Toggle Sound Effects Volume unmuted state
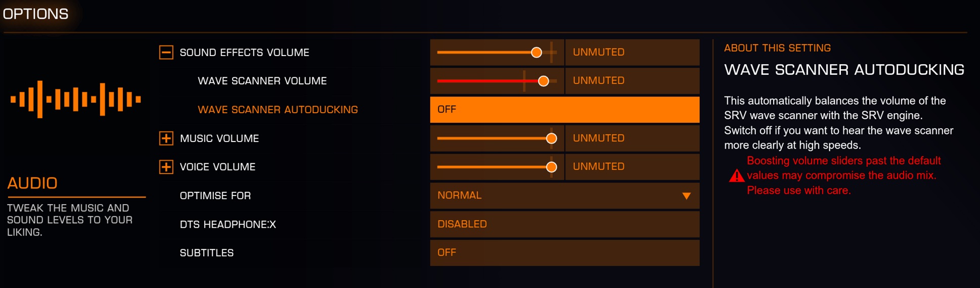 click(x=632, y=52)
